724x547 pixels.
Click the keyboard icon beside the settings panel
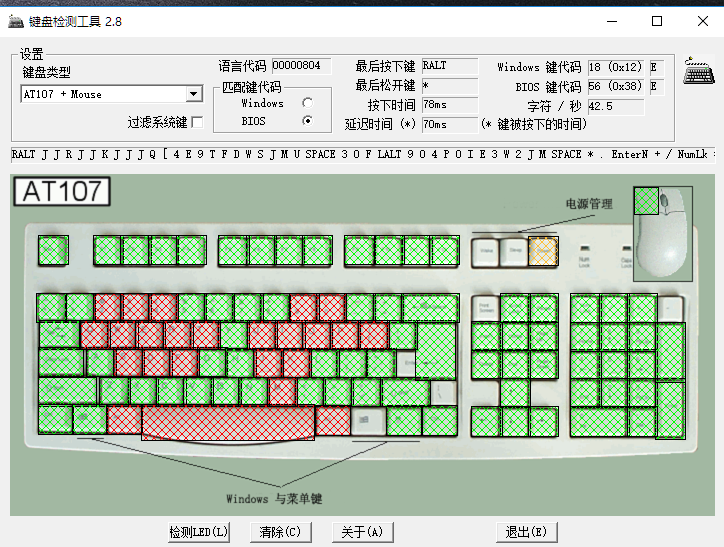(699, 71)
